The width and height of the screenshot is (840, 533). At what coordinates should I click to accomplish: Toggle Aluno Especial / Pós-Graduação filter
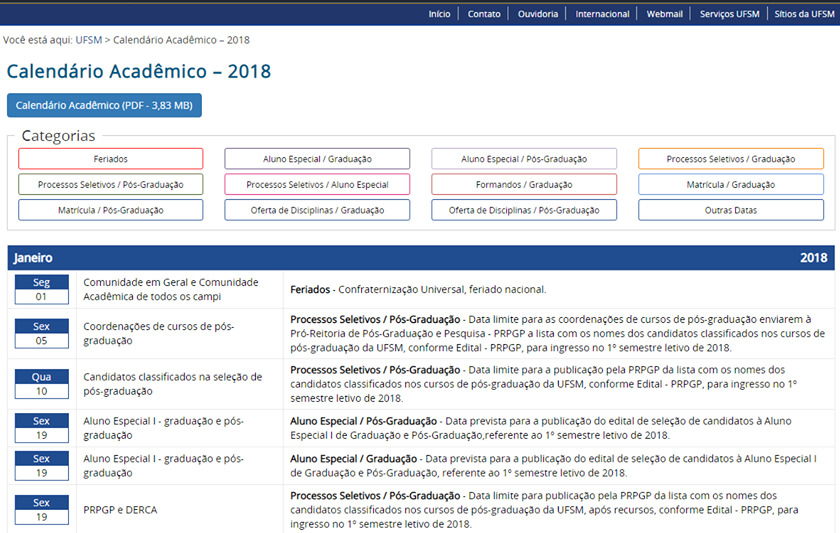(524, 159)
